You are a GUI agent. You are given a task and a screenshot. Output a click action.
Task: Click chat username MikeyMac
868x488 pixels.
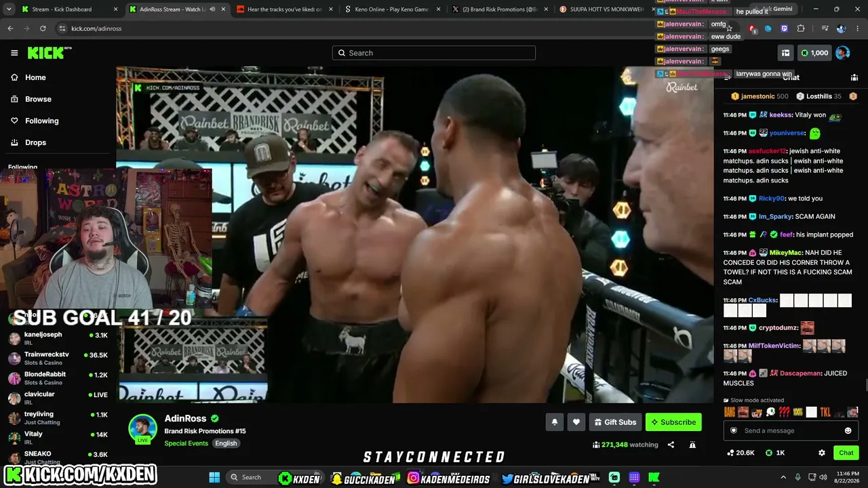pos(785,253)
